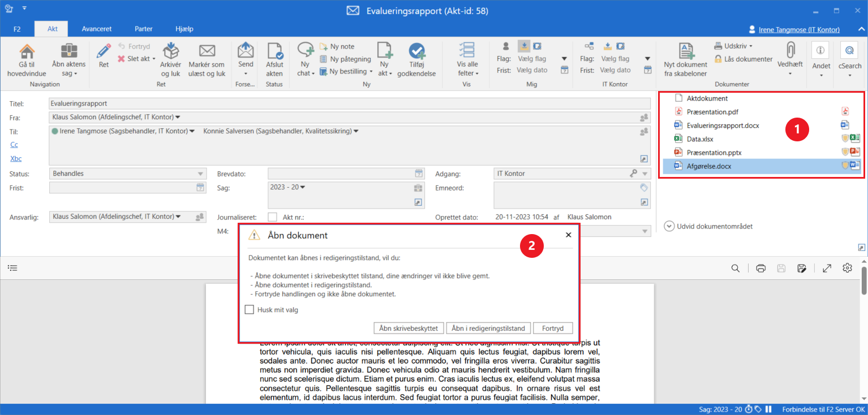868x415 pixels.
Task: Switch to the Avanceret tab
Action: tap(97, 29)
